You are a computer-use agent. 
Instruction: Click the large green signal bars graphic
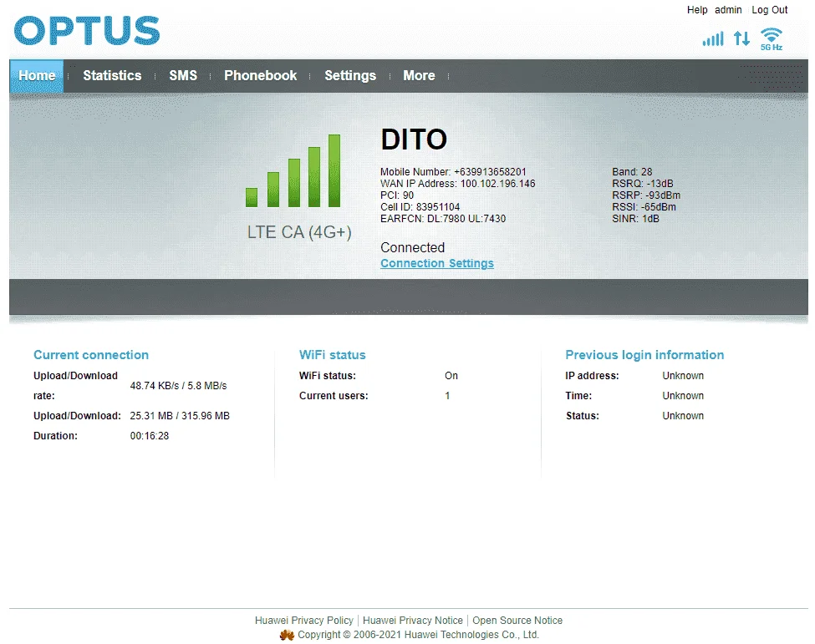click(x=293, y=171)
